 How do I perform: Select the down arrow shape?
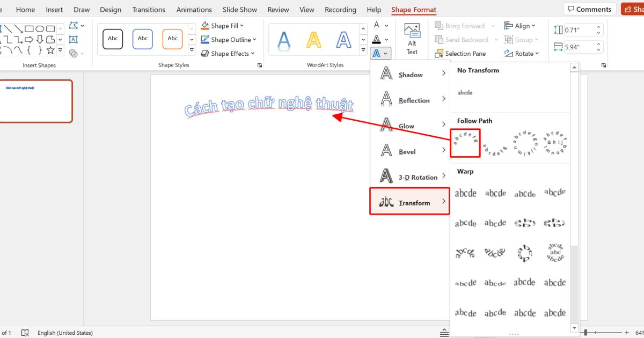pyautogui.click(x=40, y=39)
